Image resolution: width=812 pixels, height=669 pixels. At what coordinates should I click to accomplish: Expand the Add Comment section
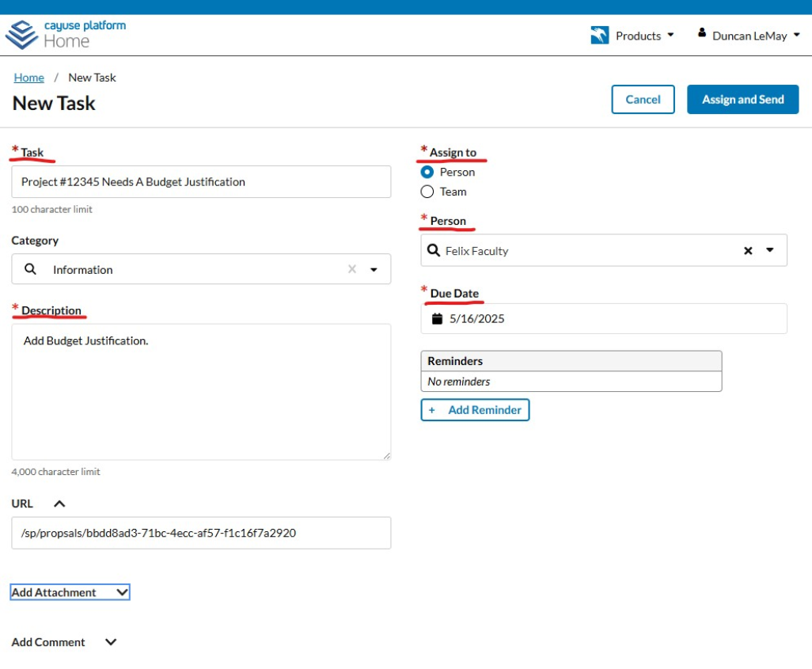pos(110,642)
